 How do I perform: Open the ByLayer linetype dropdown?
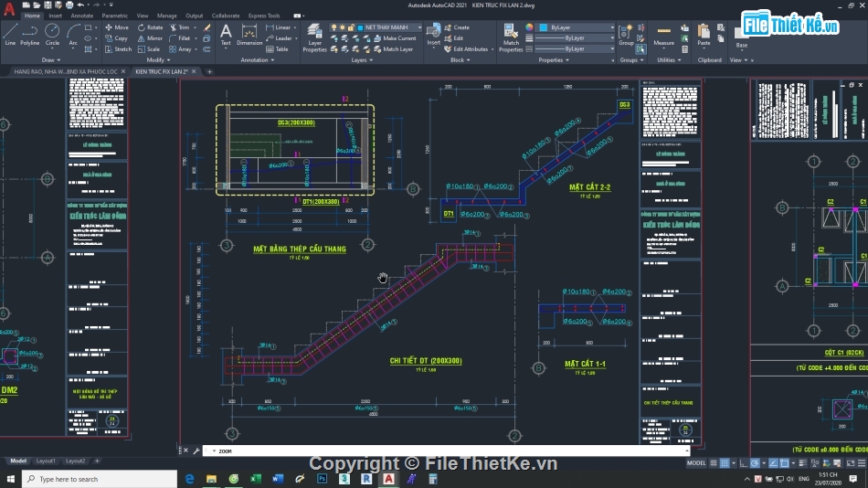[x=575, y=49]
